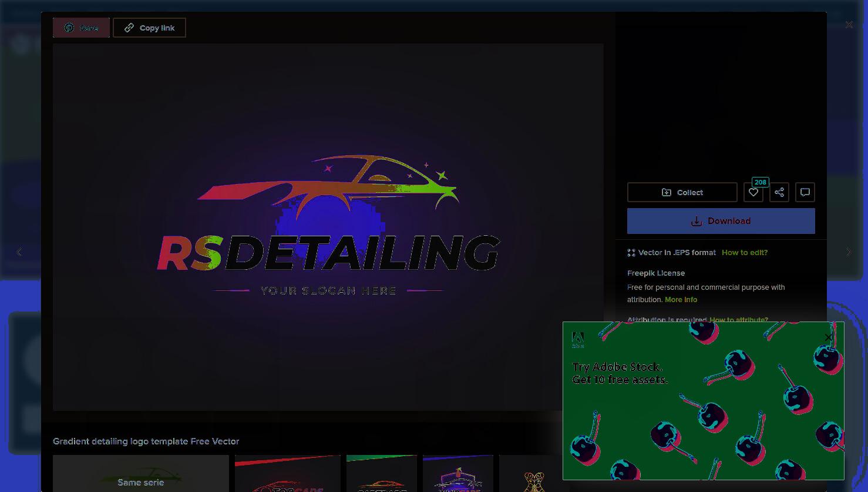Image resolution: width=868 pixels, height=492 pixels.
Task: Open the 'How to edit?' link
Action: point(745,253)
